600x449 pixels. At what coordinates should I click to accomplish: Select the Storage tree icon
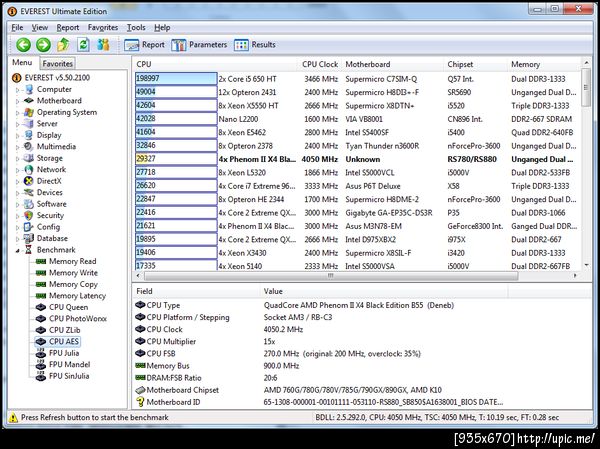(x=29, y=158)
